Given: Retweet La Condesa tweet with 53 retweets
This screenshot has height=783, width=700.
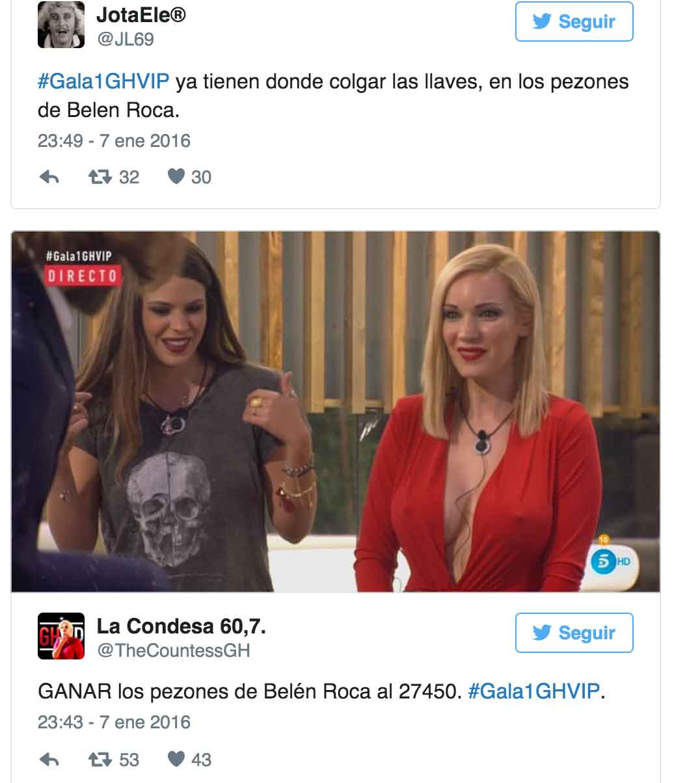Looking at the screenshot, I should [x=113, y=760].
